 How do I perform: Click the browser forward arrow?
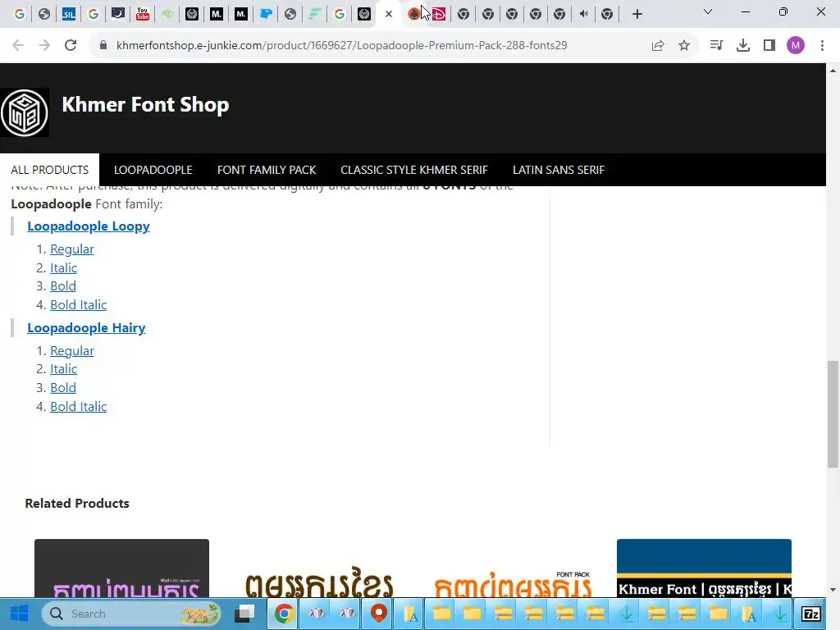click(44, 46)
